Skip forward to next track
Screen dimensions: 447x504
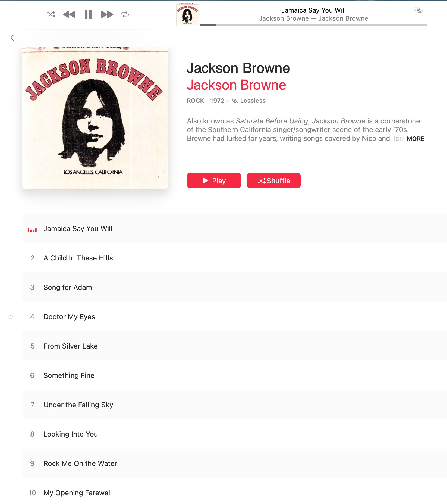coord(107,14)
